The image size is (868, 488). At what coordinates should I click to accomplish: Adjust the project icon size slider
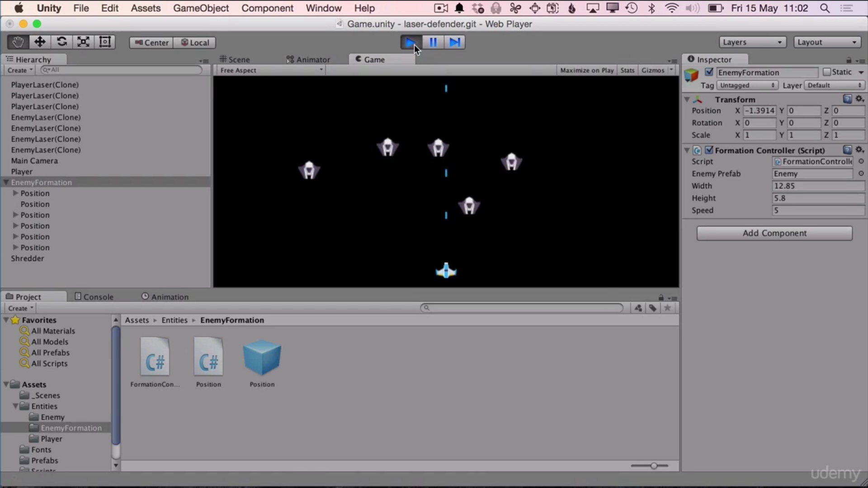point(653,466)
